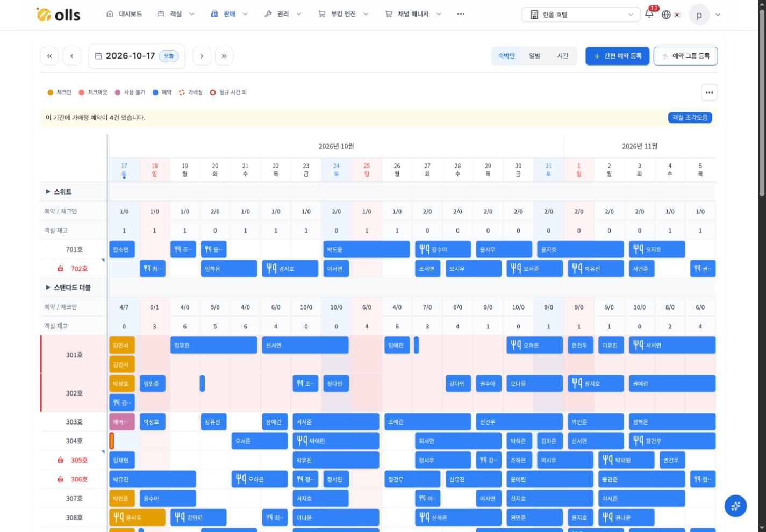Switch to 숙박만 view
Viewport: 766px width, 532px height.
point(506,56)
